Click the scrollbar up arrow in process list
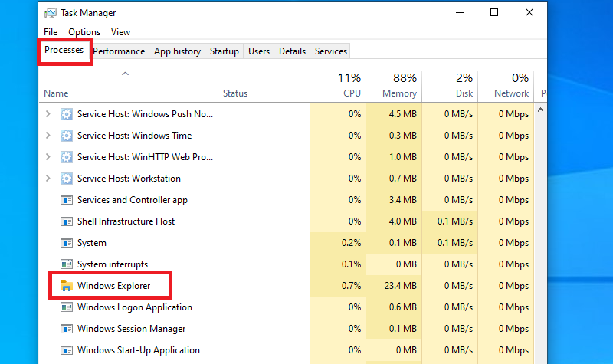 coord(539,110)
